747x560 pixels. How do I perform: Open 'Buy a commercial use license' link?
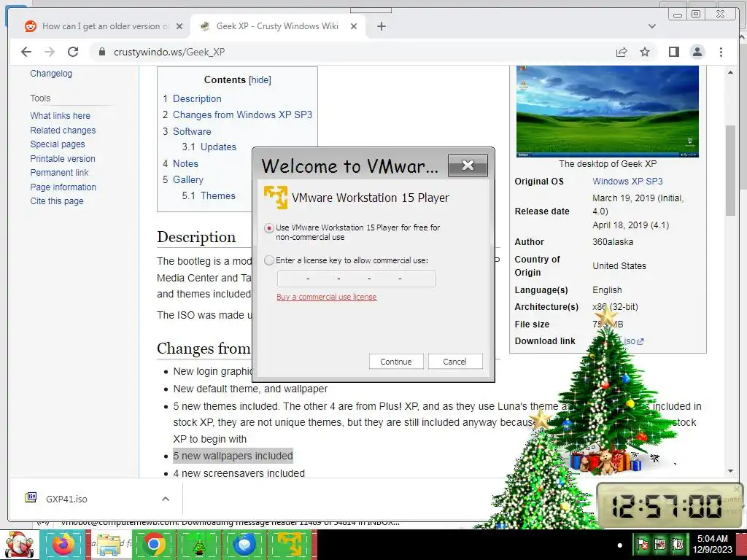click(326, 297)
